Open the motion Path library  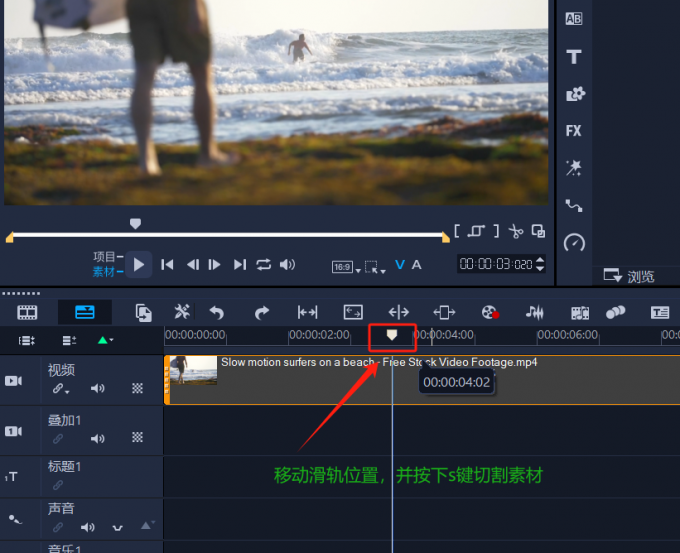574,205
